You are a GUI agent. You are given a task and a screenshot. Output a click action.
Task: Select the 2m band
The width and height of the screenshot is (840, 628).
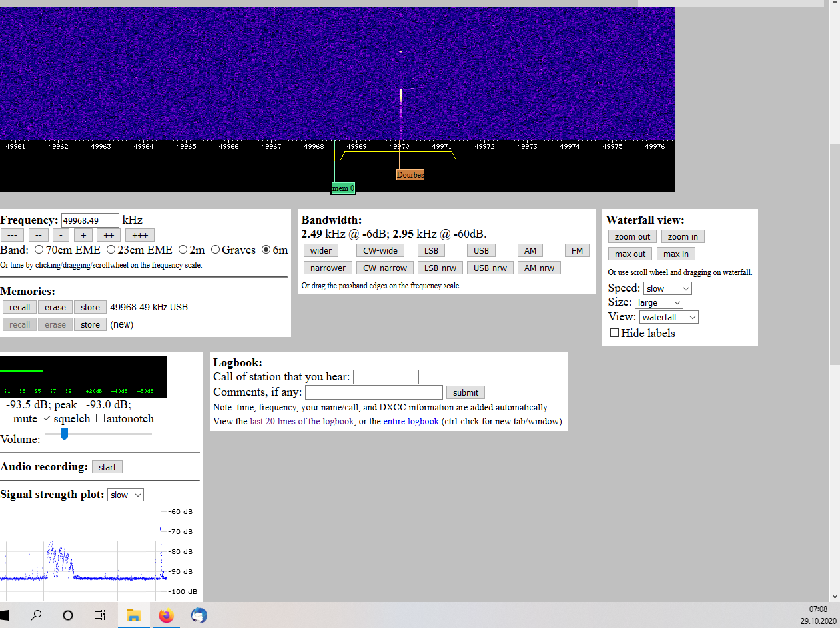pyautogui.click(x=183, y=250)
